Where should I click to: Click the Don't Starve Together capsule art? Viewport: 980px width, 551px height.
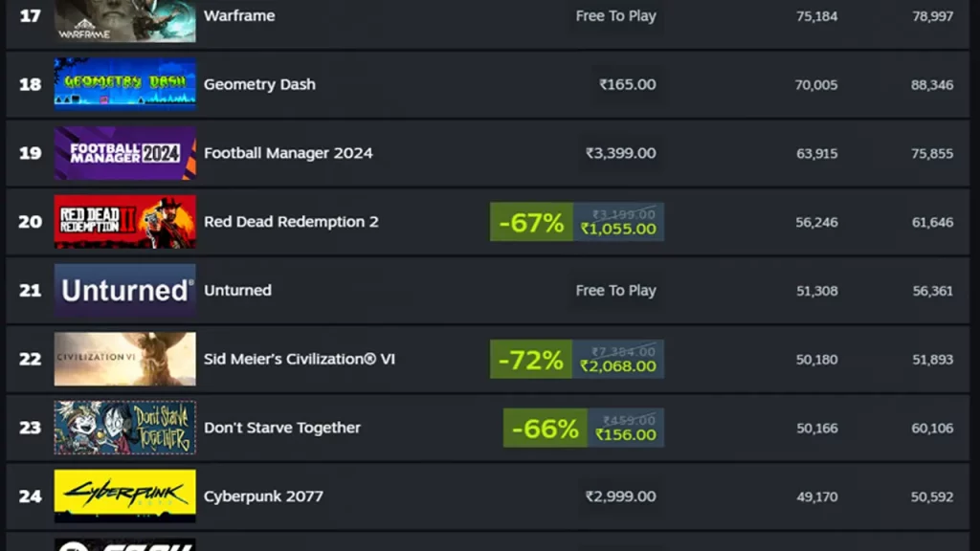point(124,428)
